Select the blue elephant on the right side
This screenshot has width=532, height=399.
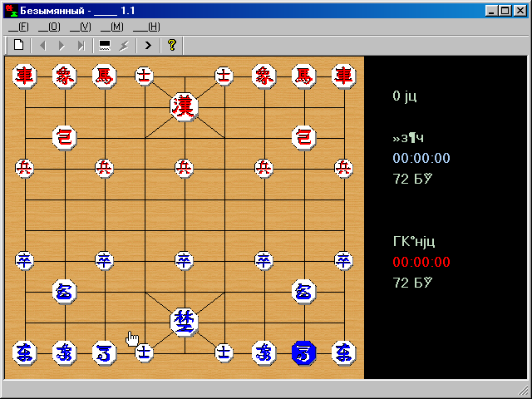point(264,353)
